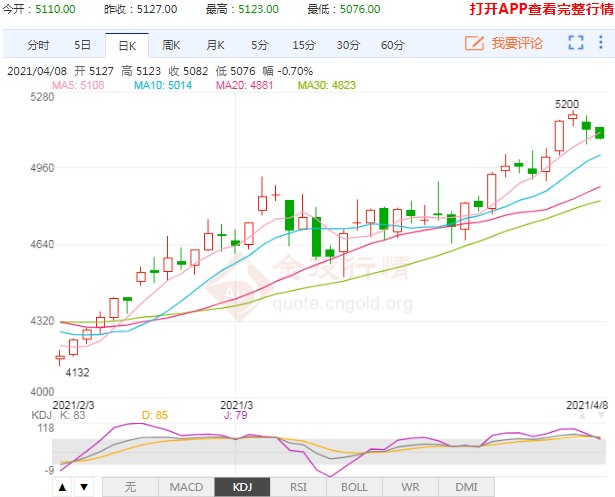
Task: Open the 60分 interval tab
Action: point(392,45)
